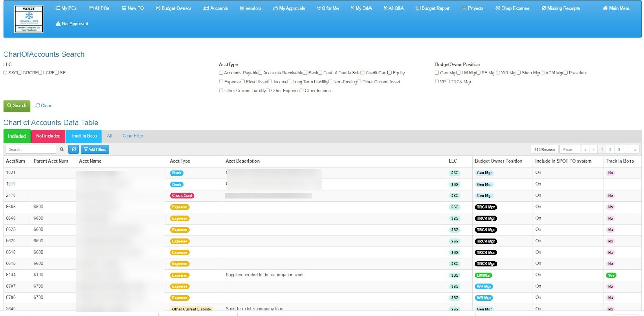Screen dimensions: 644x316
Task: Go to page 3 of the records
Action: 619,149
